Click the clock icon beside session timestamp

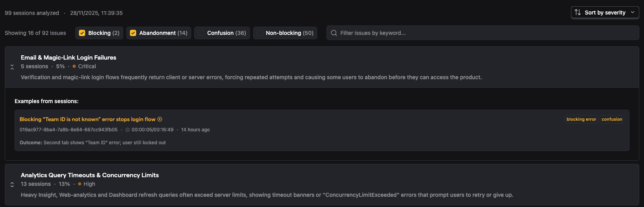point(128,130)
